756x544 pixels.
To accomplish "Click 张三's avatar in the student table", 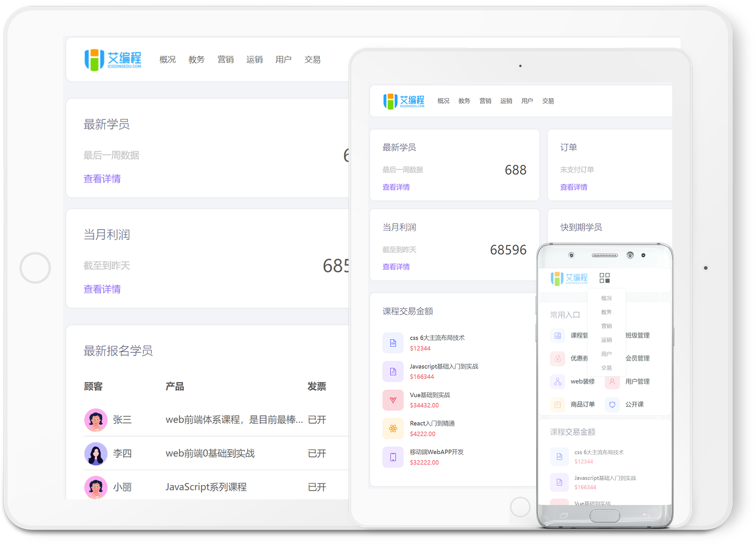I will point(96,420).
